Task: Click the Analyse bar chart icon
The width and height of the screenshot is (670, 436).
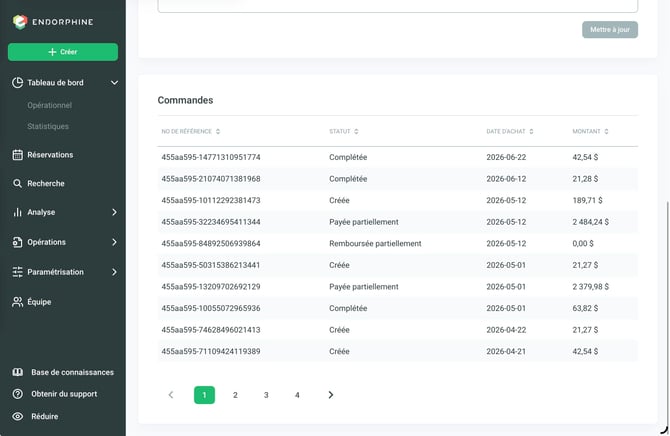Action: [18, 212]
